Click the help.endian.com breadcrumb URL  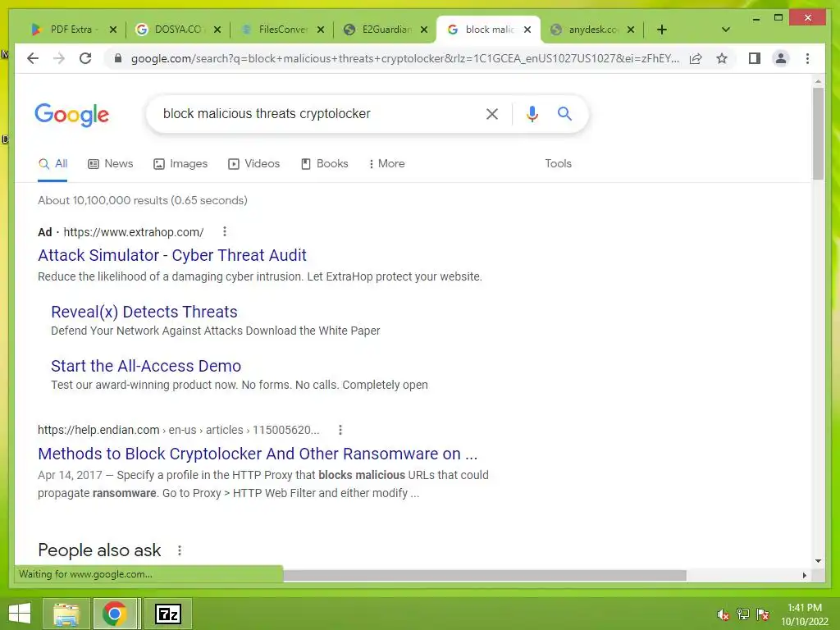[178, 430]
